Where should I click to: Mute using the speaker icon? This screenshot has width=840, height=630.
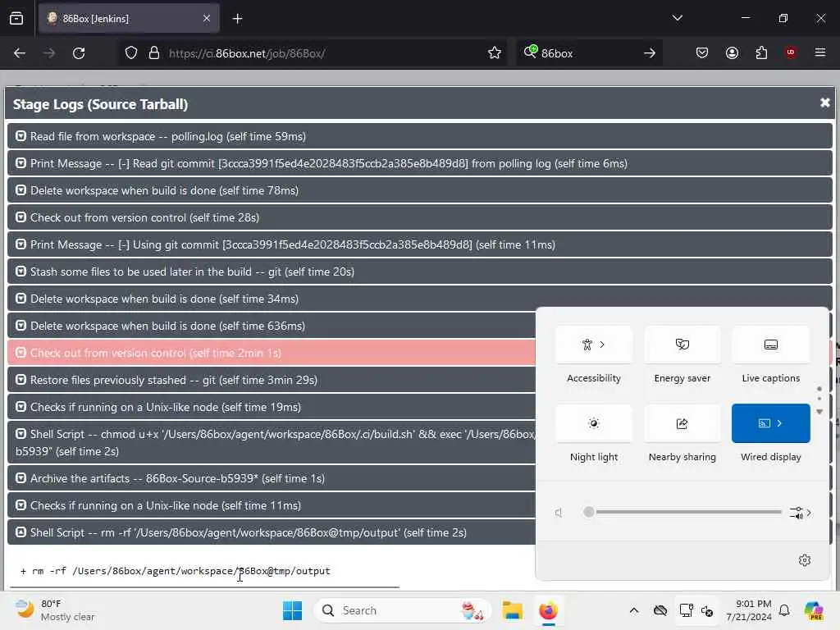pos(559,513)
